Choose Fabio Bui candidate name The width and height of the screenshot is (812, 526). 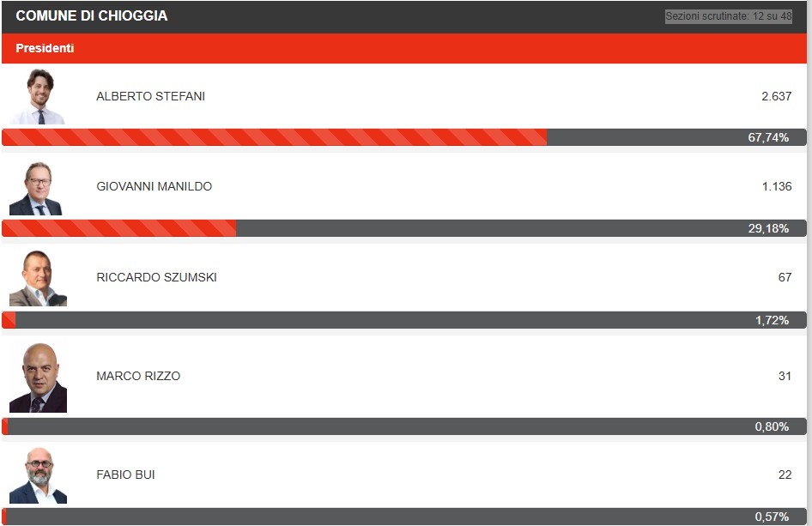pyautogui.click(x=125, y=475)
